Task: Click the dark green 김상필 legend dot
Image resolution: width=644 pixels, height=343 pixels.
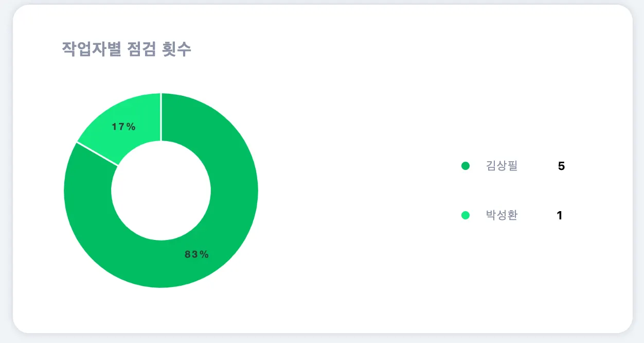Action: coord(466,166)
